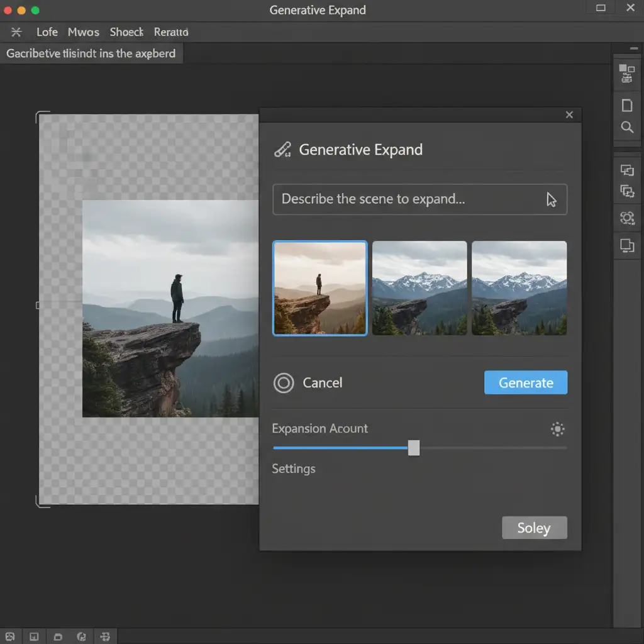Click the Expansion Acount slider handle
The height and width of the screenshot is (644, 644).
[413, 448]
